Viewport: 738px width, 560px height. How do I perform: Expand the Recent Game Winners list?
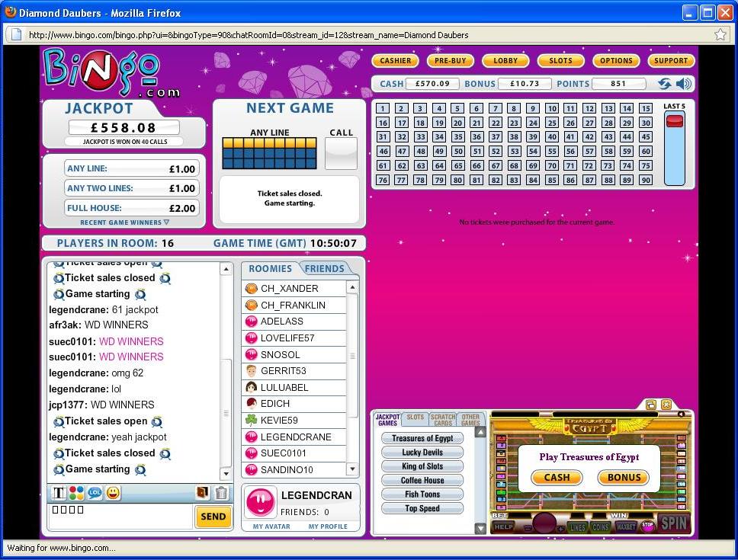click(124, 222)
